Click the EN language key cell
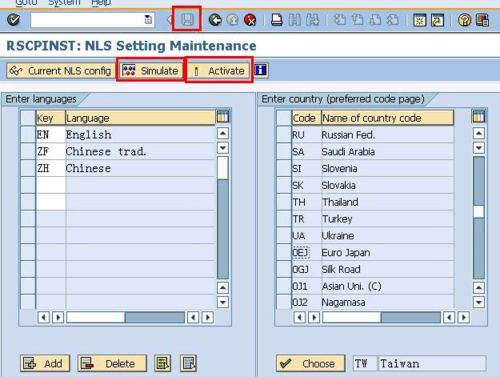 click(x=50, y=135)
